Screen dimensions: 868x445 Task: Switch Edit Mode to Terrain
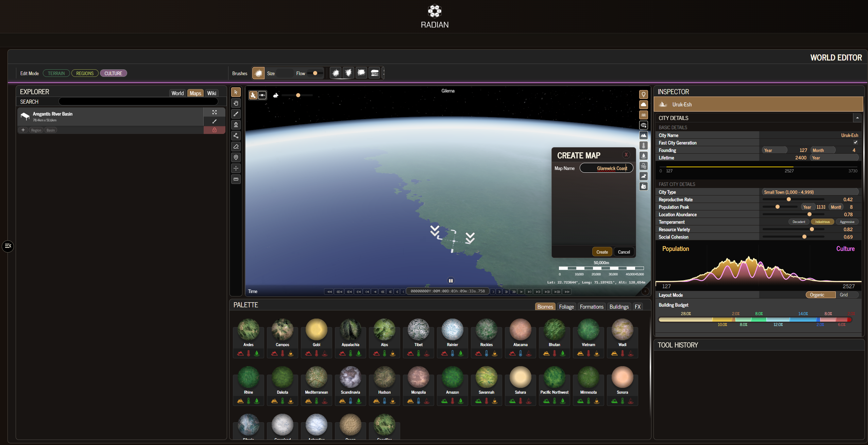pyautogui.click(x=56, y=73)
